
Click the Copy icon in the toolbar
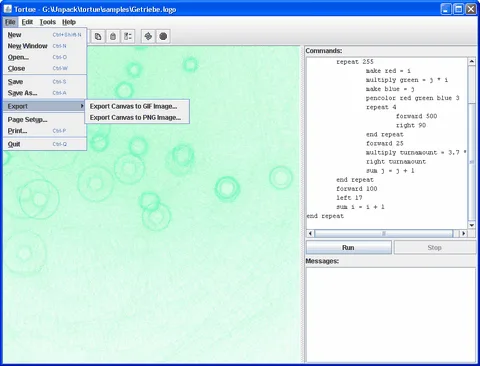[x=98, y=36]
